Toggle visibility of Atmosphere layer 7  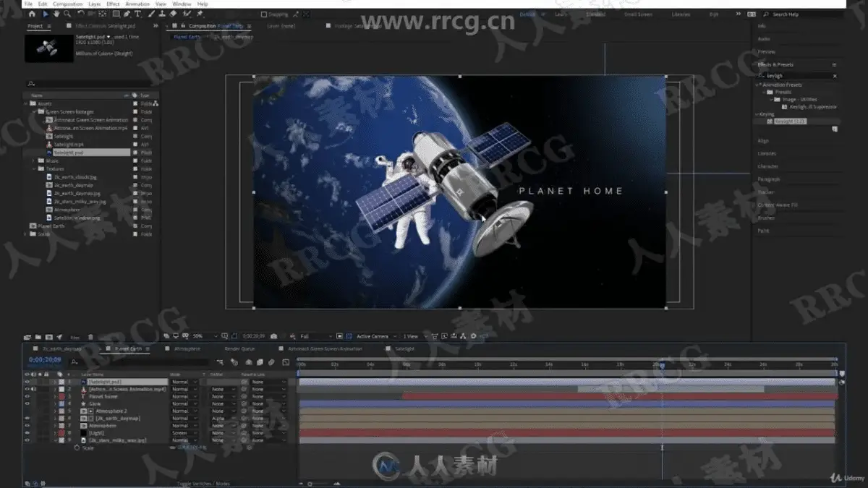point(27,425)
